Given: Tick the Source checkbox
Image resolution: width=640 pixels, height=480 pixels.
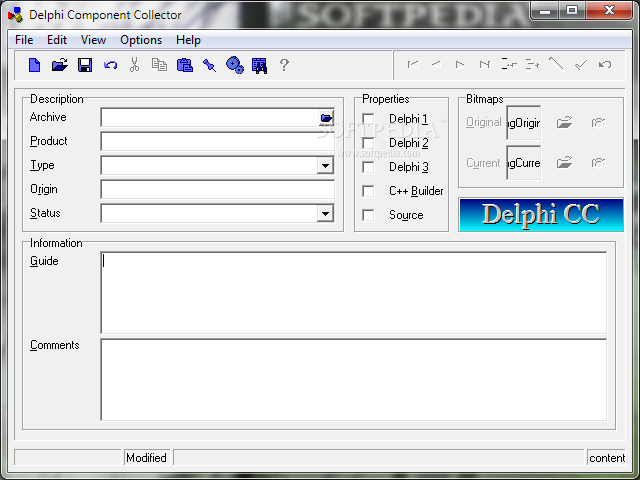Looking at the screenshot, I should tap(368, 215).
